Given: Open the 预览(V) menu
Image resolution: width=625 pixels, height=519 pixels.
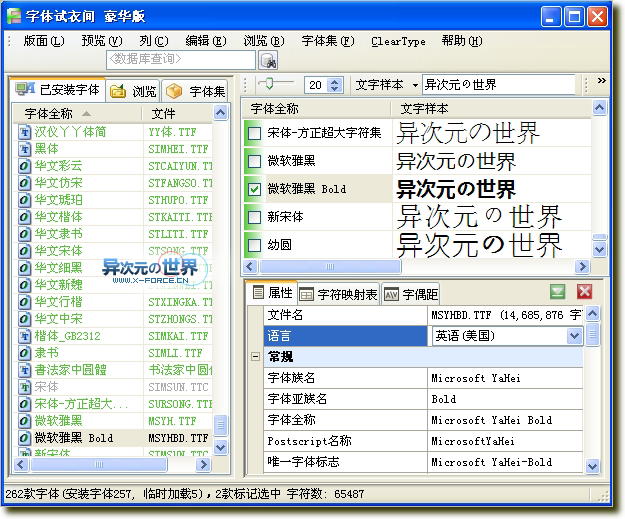Looking at the screenshot, I should coord(102,41).
